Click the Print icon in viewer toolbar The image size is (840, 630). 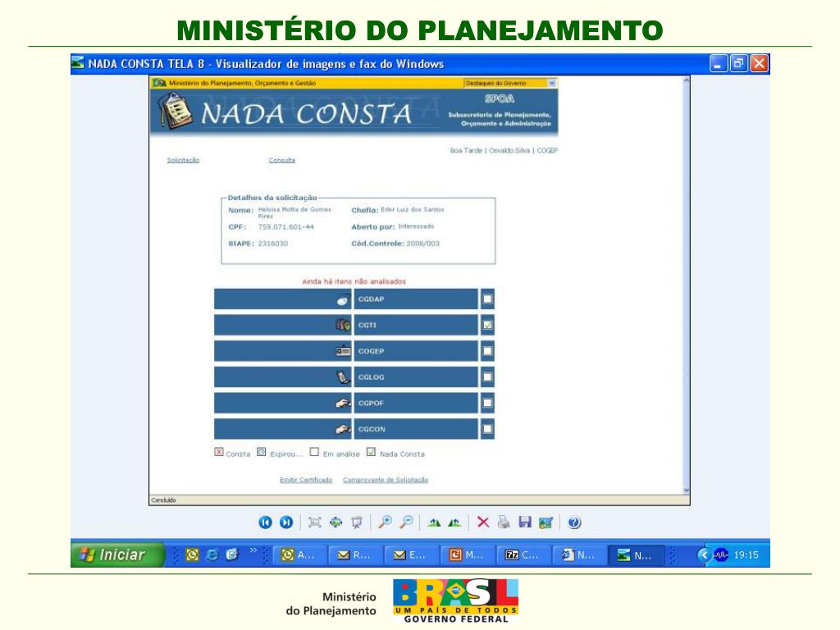pyautogui.click(x=504, y=523)
